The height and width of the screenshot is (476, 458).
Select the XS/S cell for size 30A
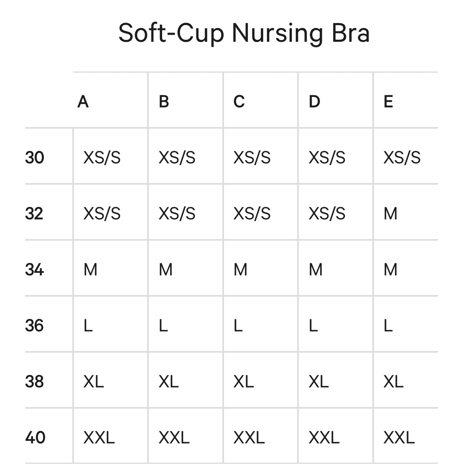[102, 158]
